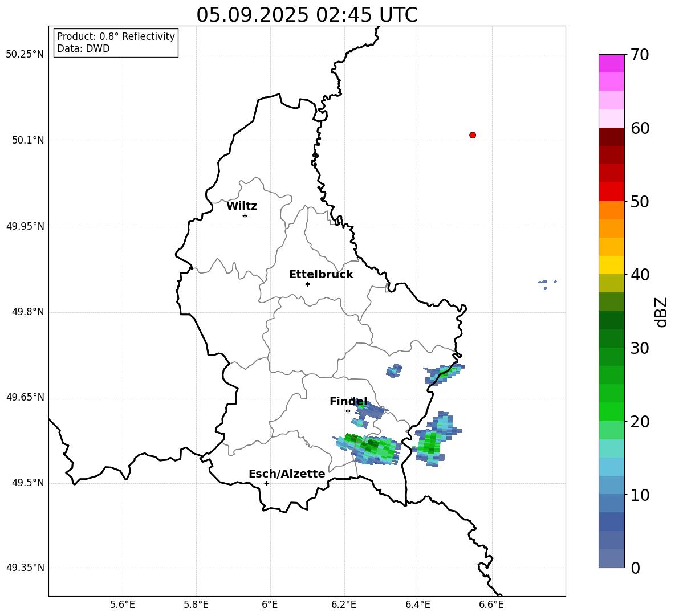Click the 49.95°N latitude label

point(25,226)
